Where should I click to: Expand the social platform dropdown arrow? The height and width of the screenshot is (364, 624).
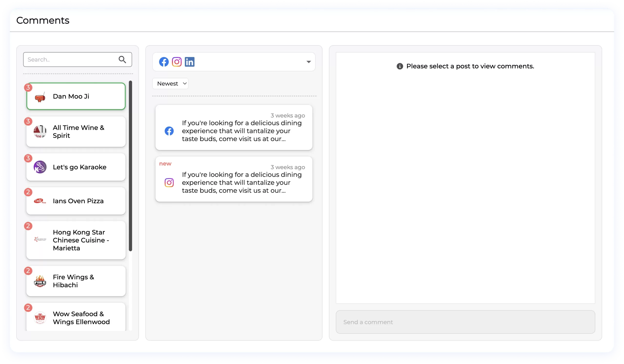(x=308, y=62)
